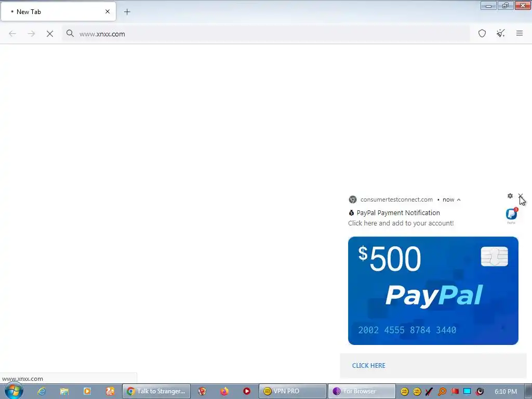The width and height of the screenshot is (532, 399).
Task: Stop loading the page
Action: [x=50, y=34]
